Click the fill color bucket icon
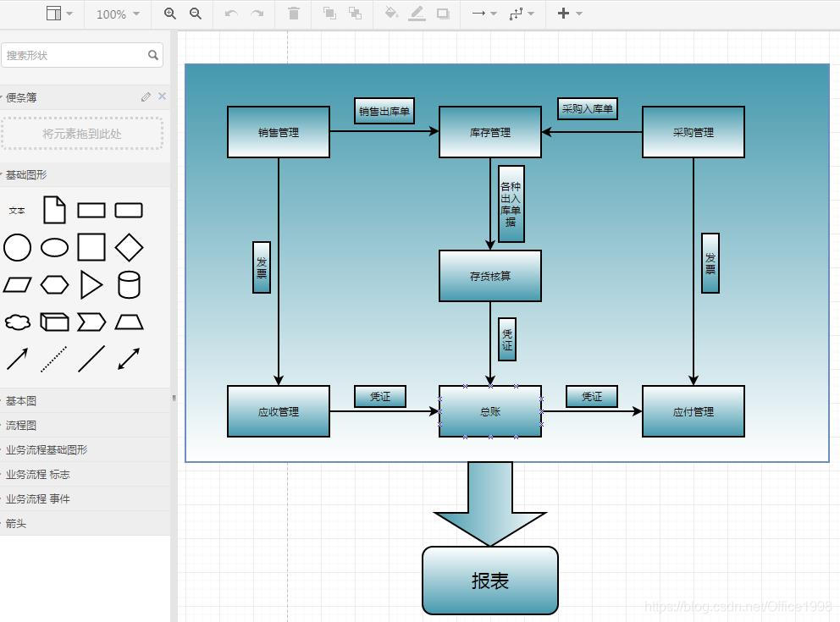This screenshot has width=840, height=622. point(391,14)
